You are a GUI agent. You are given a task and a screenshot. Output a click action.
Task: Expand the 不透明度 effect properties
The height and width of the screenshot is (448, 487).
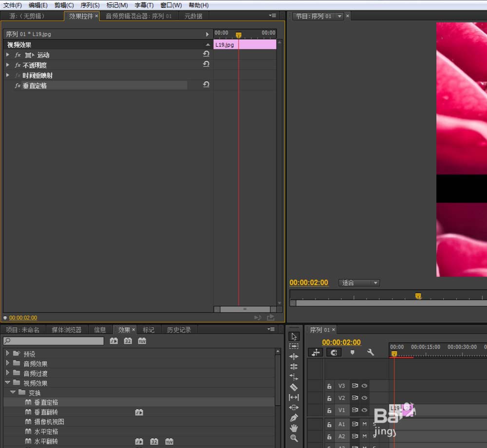[x=8, y=65]
